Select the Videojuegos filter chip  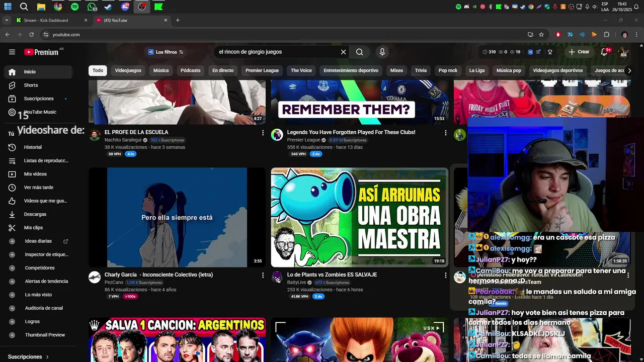coord(128,70)
